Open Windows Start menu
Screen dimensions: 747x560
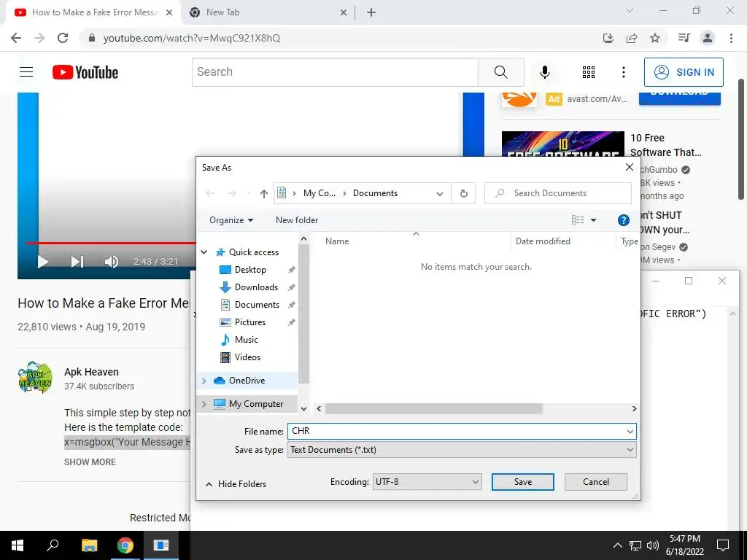[x=18, y=545]
